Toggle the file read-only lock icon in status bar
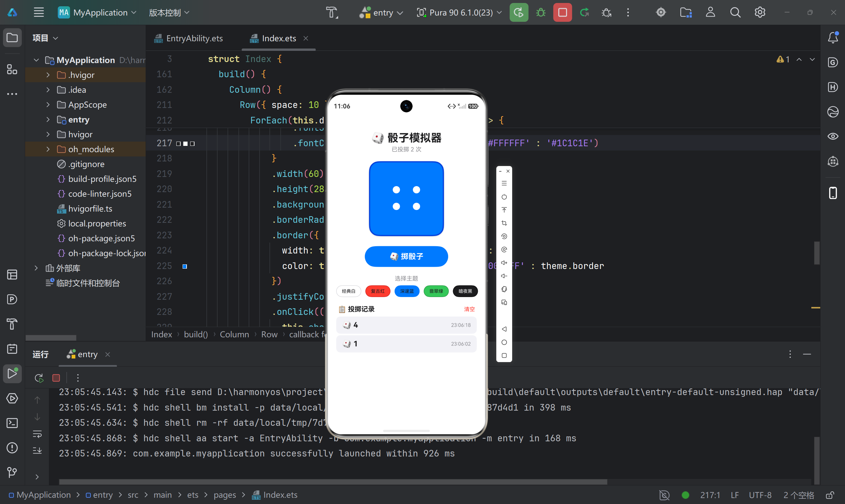The width and height of the screenshot is (845, 504). 830,495
